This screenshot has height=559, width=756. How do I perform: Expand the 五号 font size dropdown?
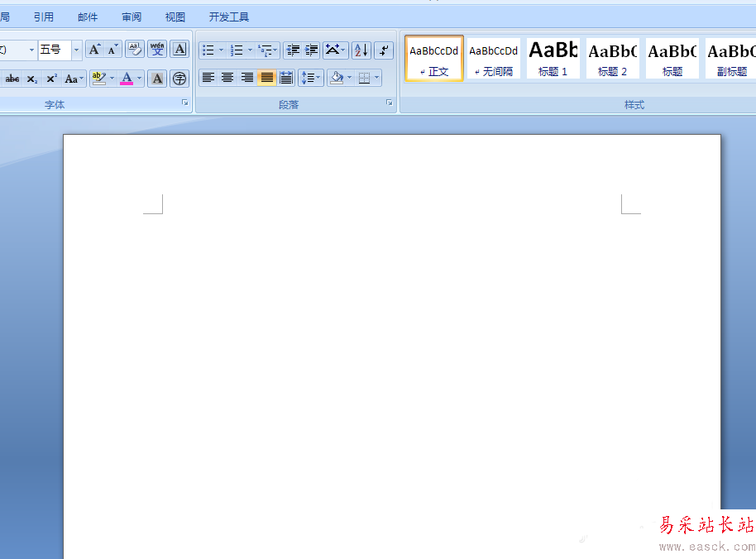point(76,50)
